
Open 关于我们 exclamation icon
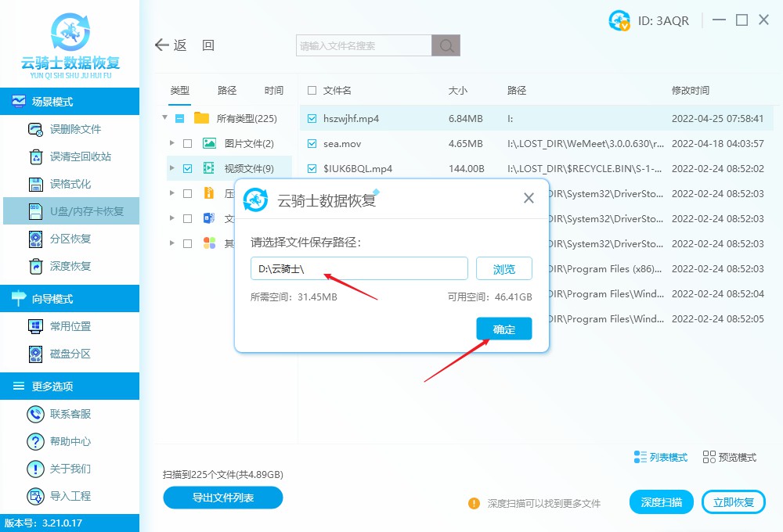35,469
